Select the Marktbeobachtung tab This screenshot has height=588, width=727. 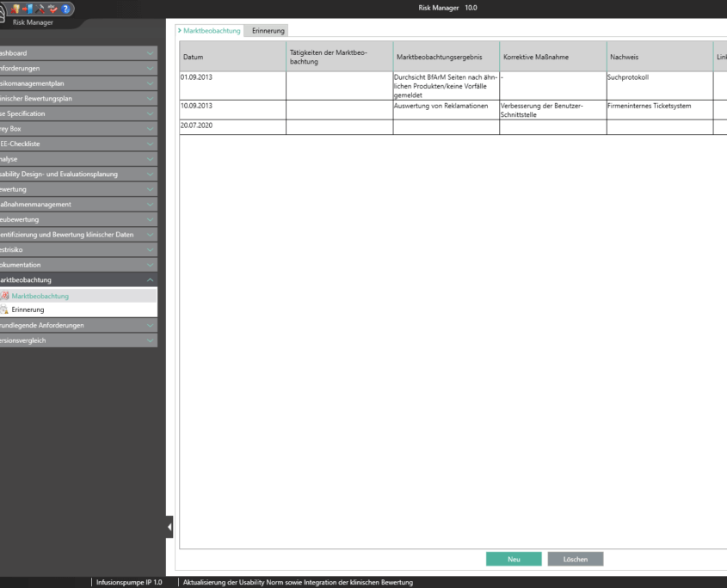[x=211, y=31]
